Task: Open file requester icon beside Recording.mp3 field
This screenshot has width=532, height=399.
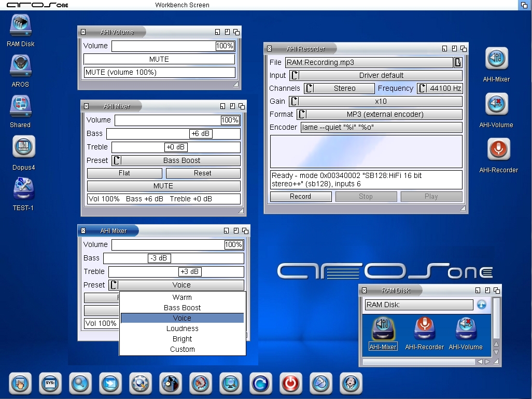Action: pyautogui.click(x=458, y=62)
